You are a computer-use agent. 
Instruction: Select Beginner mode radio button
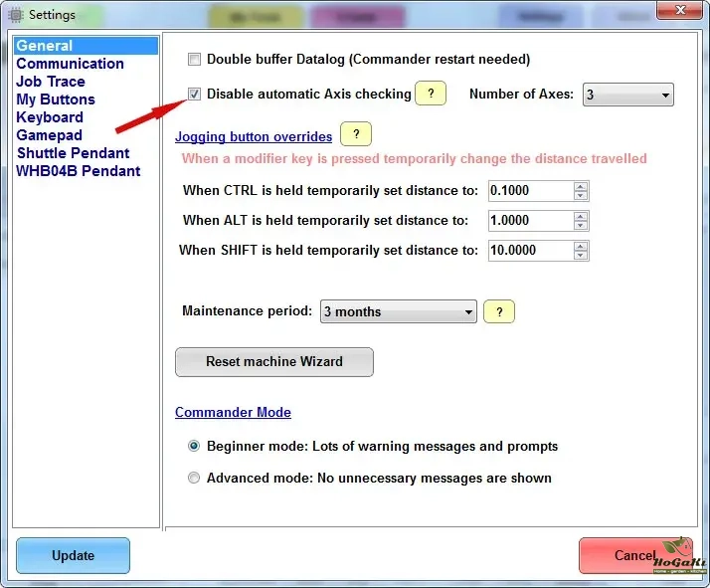(x=194, y=446)
